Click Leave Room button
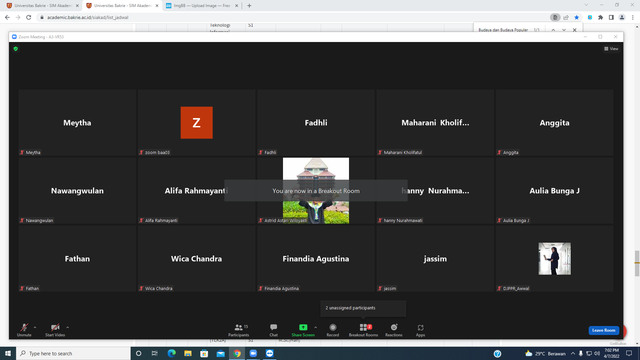Image resolution: width=640 pixels, height=360 pixels. [603, 330]
